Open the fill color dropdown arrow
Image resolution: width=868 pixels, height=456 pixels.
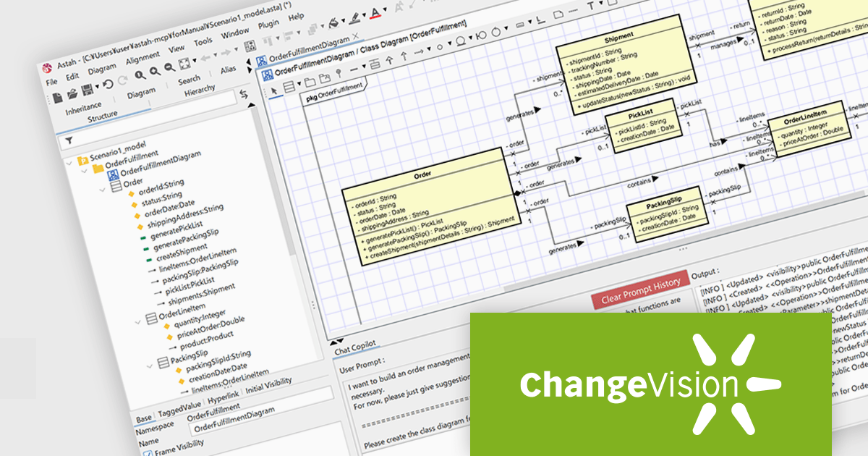(x=343, y=21)
